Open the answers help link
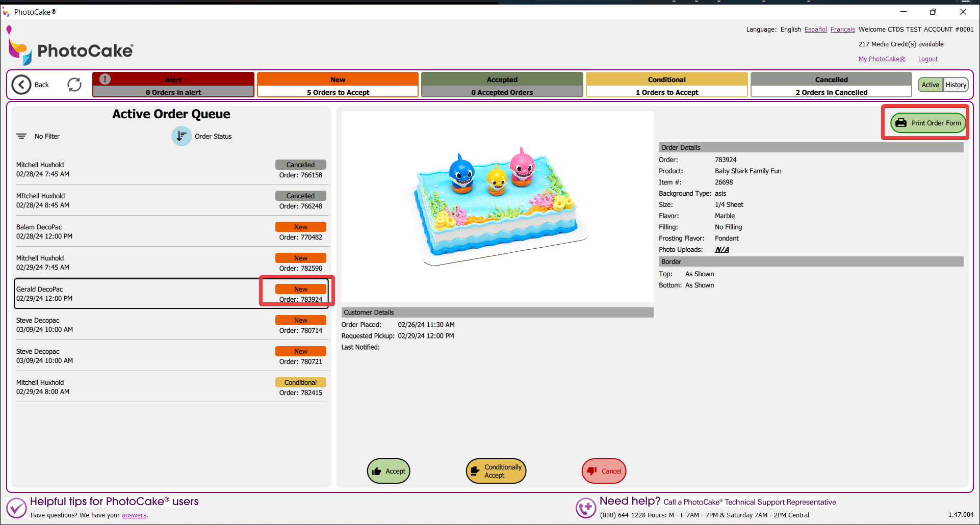The width and height of the screenshot is (980, 525). [134, 515]
